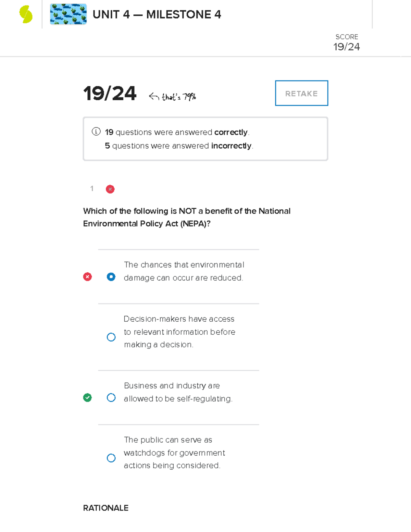Click the info circle icon in the summary box

point(96,132)
